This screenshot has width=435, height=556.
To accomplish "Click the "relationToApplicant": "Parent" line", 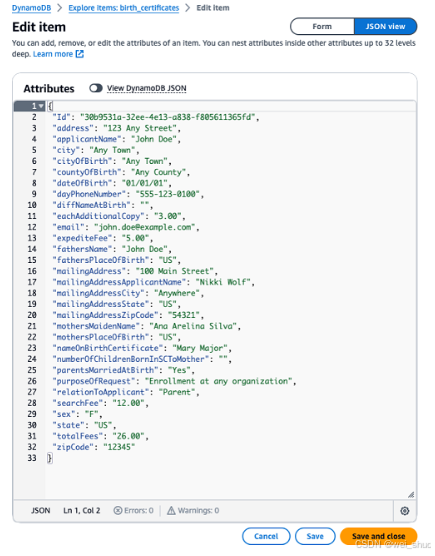I will pos(126,392).
